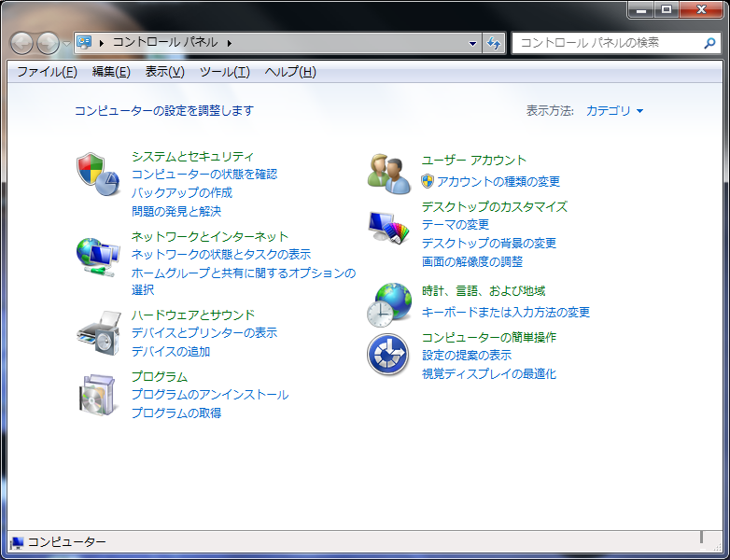Viewport: 730px width, 560px height.
Task: Open the 表示(V) menu
Action: pos(164,72)
